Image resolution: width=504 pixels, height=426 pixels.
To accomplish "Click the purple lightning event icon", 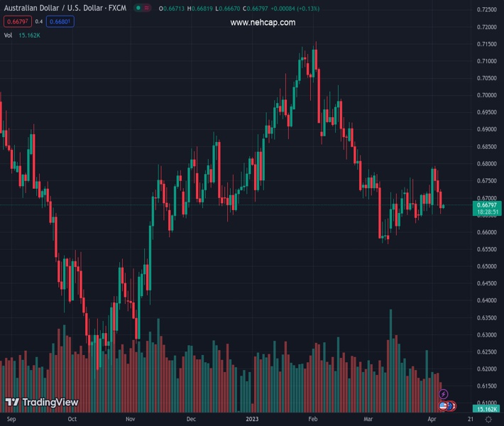I will tap(444, 394).
